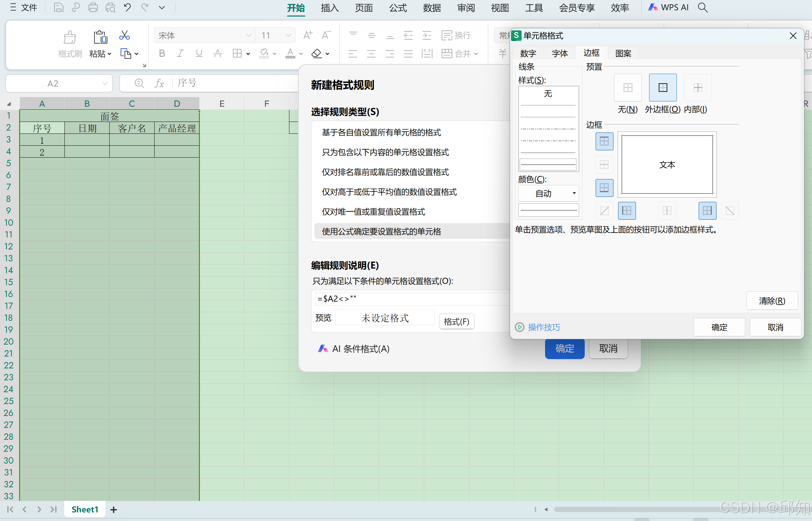Open the font size dropdown
This screenshot has height=521, width=812.
pyautogui.click(x=288, y=36)
